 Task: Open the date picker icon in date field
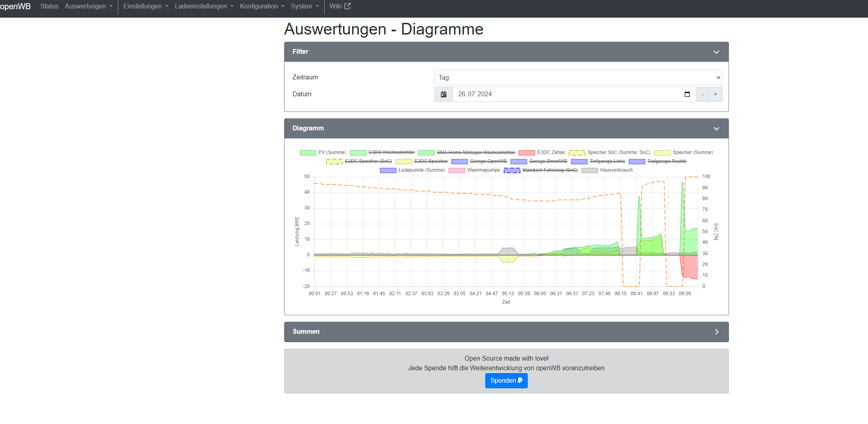pyautogui.click(x=687, y=94)
